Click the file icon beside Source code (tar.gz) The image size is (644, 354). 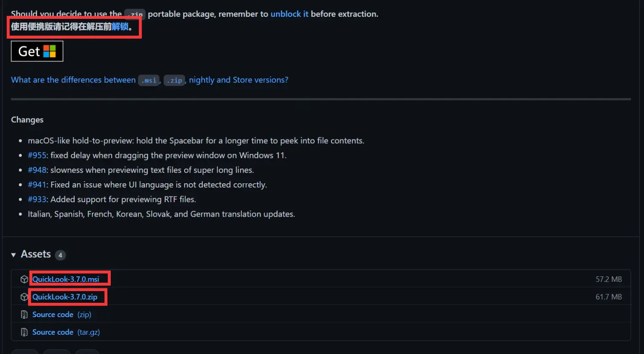point(24,333)
